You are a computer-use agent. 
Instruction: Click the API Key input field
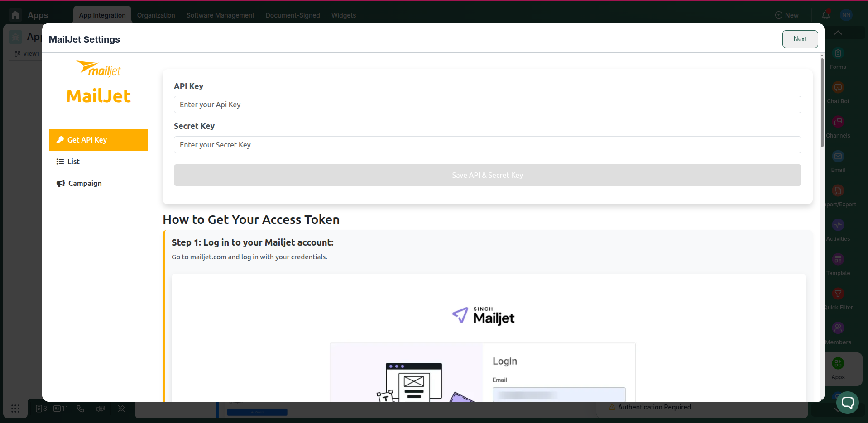pos(487,105)
